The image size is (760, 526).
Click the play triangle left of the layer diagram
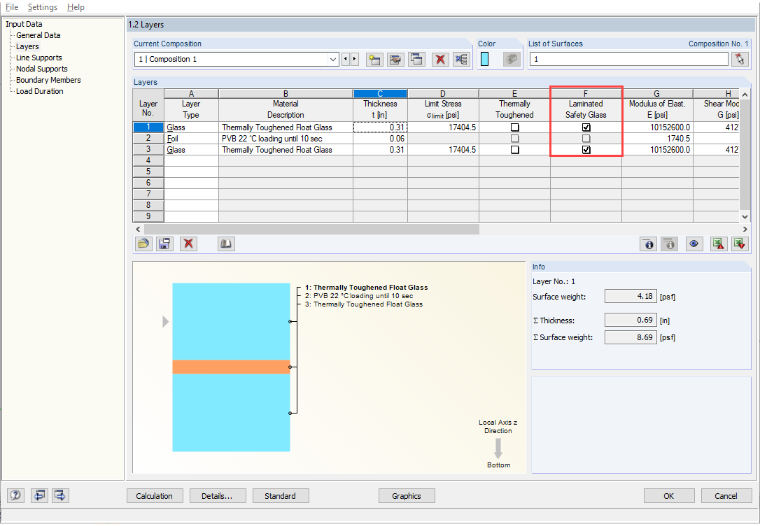(x=165, y=321)
